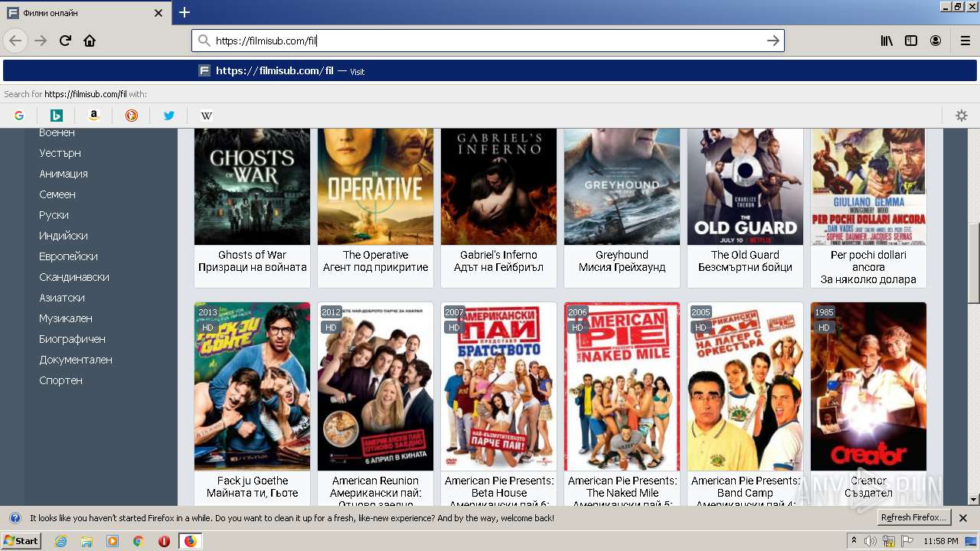Open the American Reunion poster

click(375, 386)
